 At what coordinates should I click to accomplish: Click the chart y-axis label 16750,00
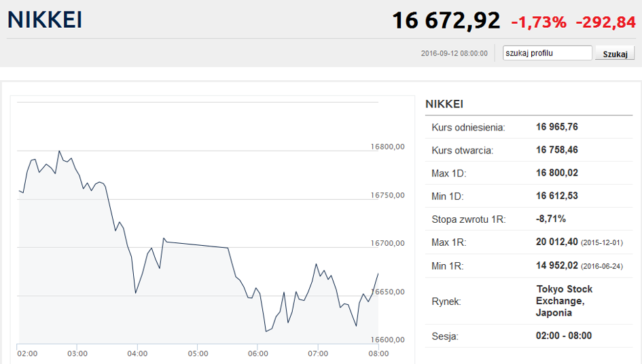tap(387, 195)
